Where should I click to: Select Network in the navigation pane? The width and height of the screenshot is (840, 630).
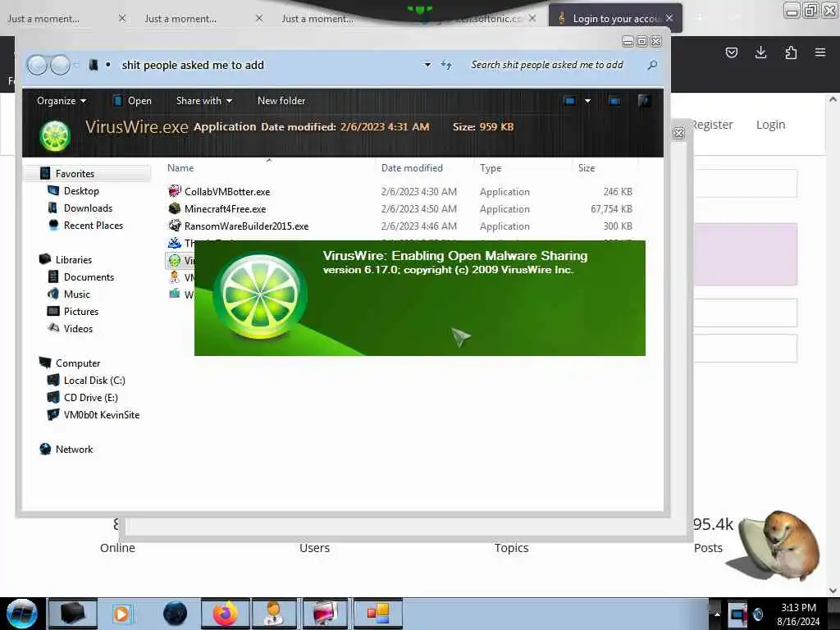coord(74,450)
